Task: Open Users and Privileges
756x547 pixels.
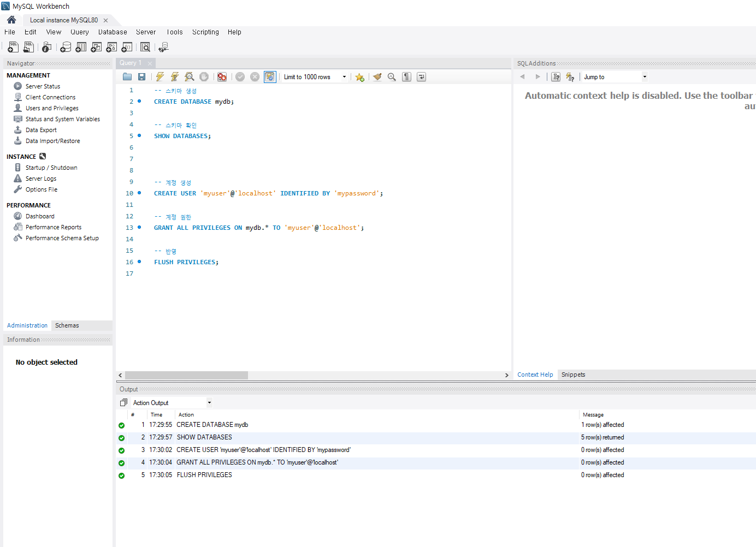Action: pos(52,108)
